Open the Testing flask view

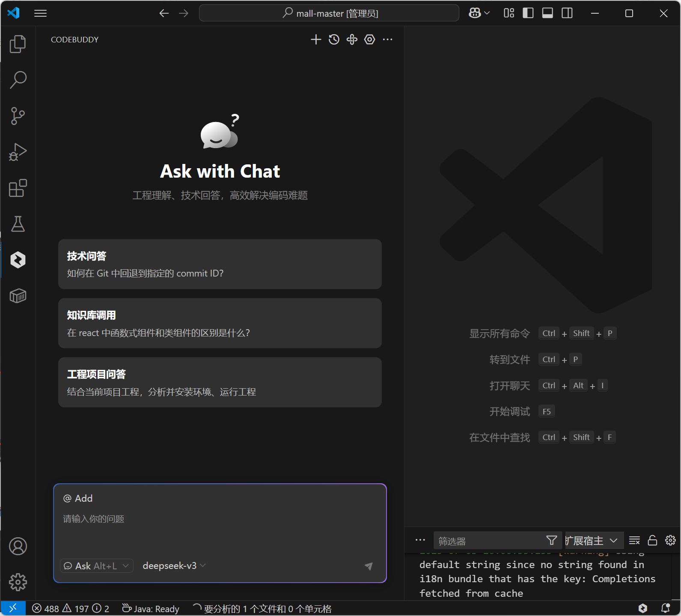18,224
